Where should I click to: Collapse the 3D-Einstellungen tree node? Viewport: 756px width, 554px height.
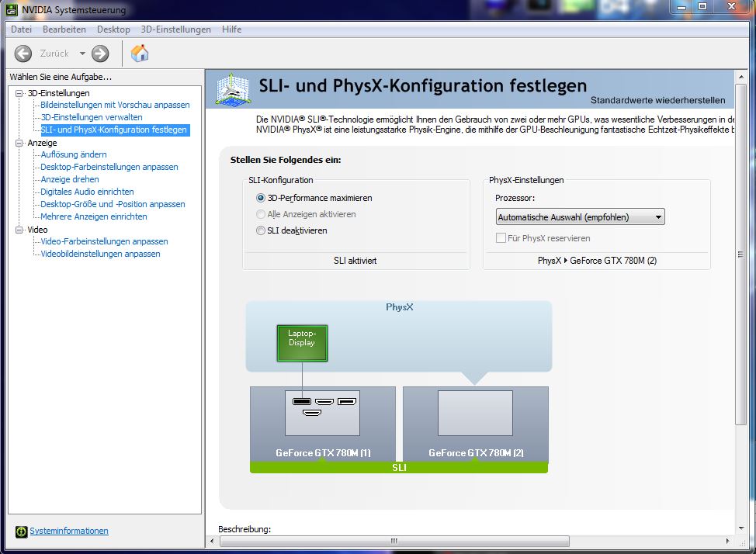coord(19,94)
